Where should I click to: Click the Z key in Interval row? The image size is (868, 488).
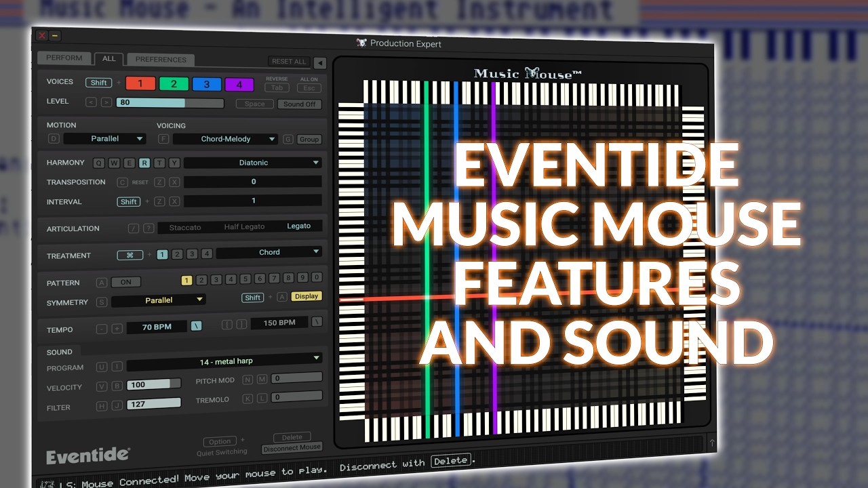159,202
